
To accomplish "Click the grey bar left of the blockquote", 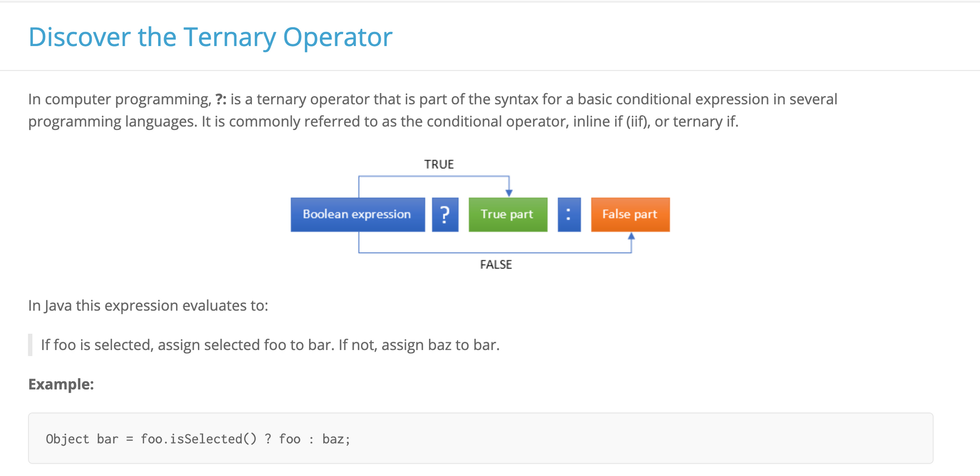I will (x=30, y=345).
